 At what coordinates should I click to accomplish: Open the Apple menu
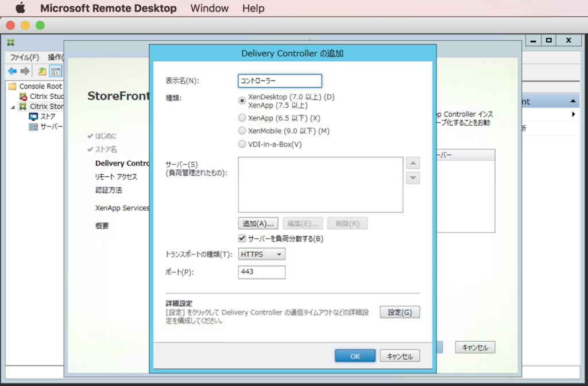(x=20, y=8)
